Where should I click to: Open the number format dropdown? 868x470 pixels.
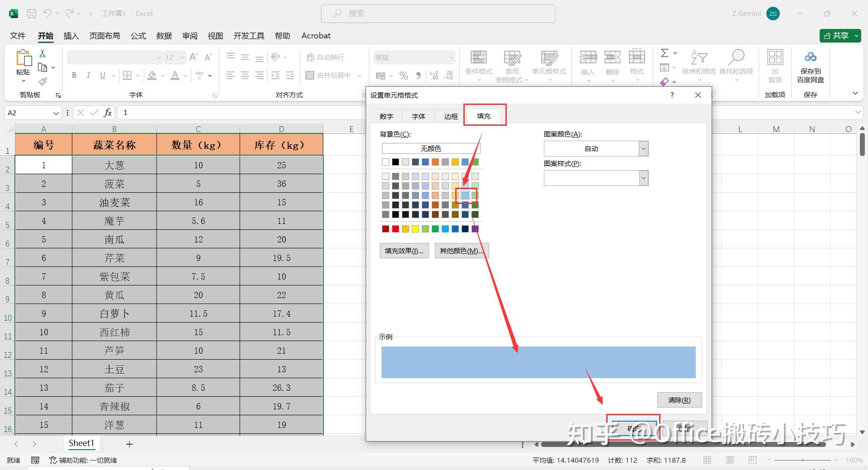(451, 57)
